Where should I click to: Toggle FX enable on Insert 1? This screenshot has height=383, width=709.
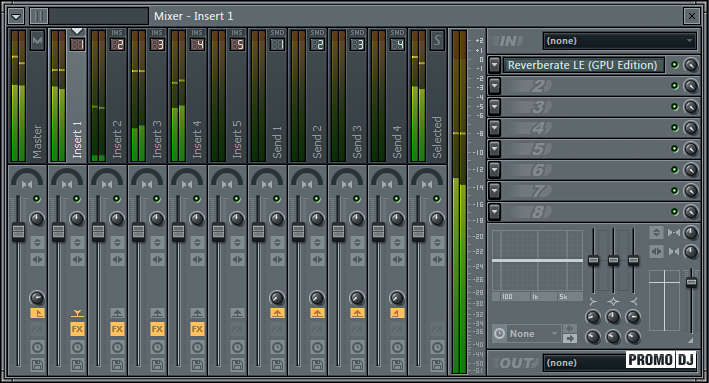[x=77, y=329]
